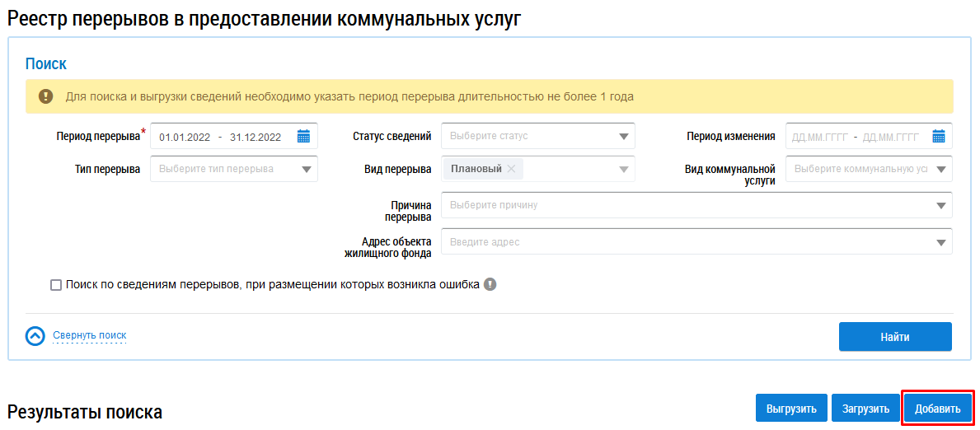980x430 pixels.
Task: Click the warning icon in yellow banner
Action: 46,96
